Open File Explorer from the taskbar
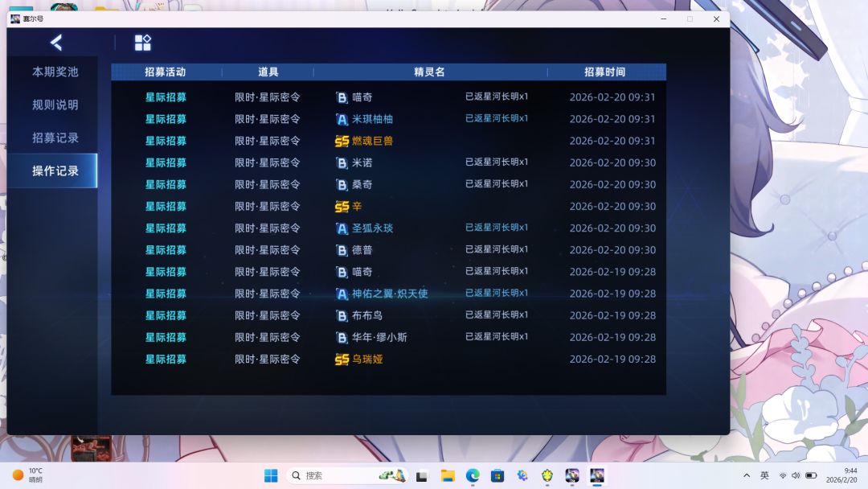 tap(448, 475)
